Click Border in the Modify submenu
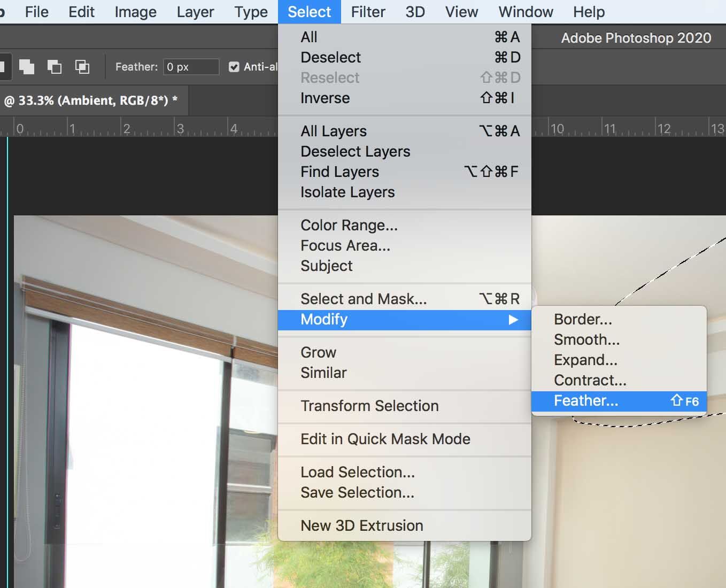Viewport: 726px width, 588px height. pyautogui.click(x=583, y=319)
